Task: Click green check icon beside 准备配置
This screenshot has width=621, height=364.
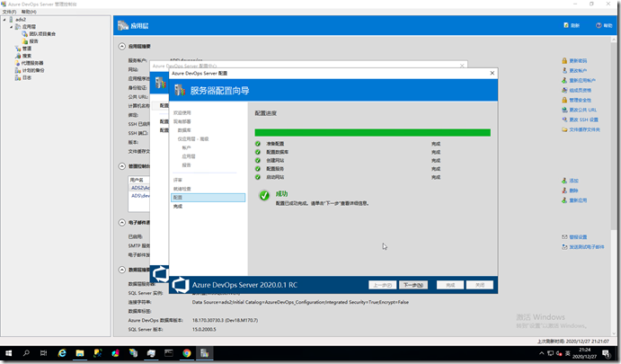Action: 258,144
